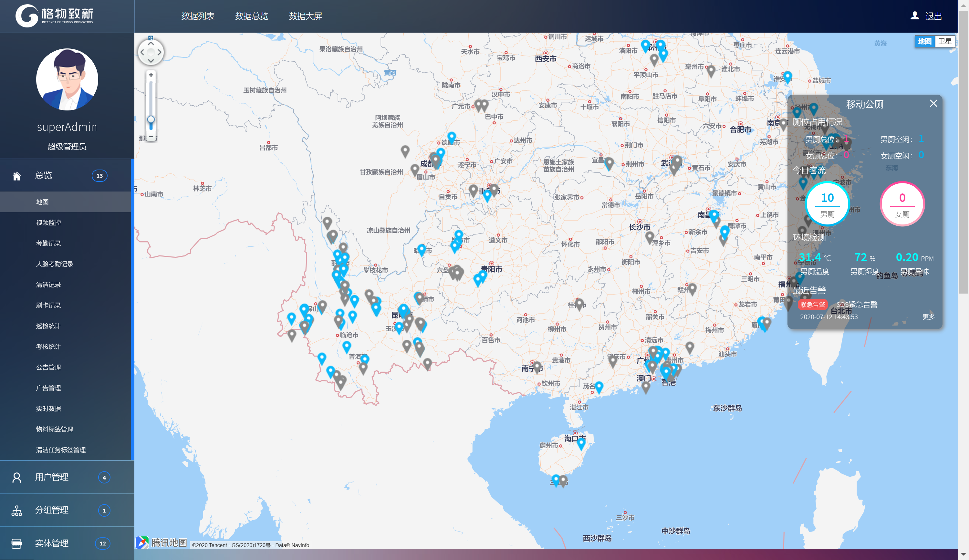Switch map to 卫星 satellite view
The width and height of the screenshot is (969, 560).
(945, 41)
